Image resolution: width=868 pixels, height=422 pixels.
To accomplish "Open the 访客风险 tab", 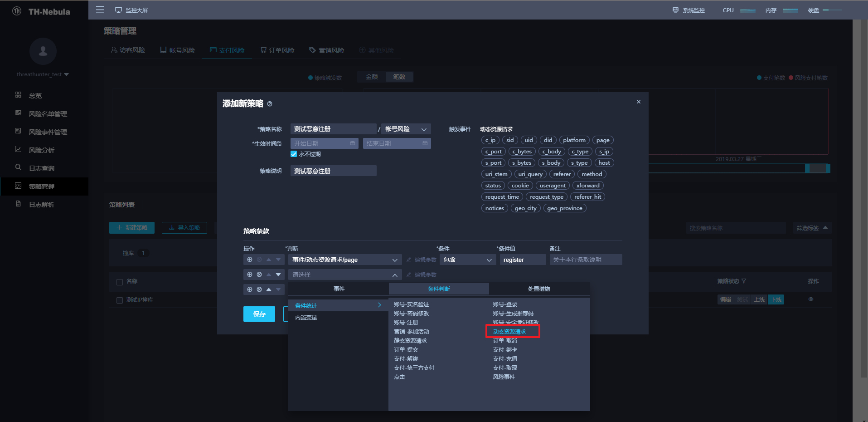I will (x=128, y=50).
